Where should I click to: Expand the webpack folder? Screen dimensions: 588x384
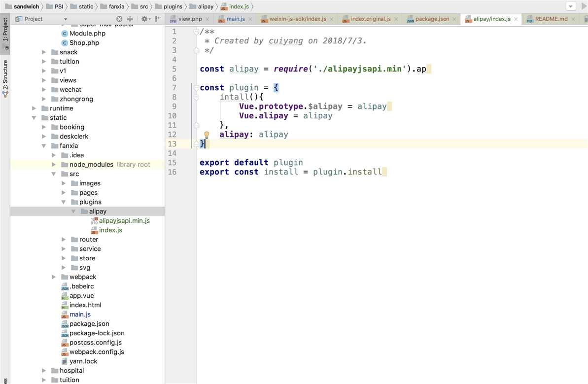(x=54, y=277)
